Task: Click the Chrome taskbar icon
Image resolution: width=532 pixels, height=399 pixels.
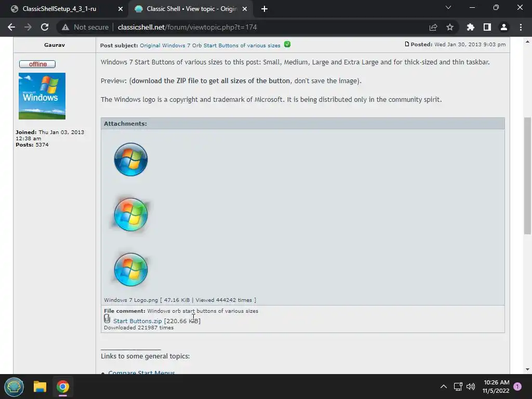Action: pyautogui.click(x=63, y=387)
